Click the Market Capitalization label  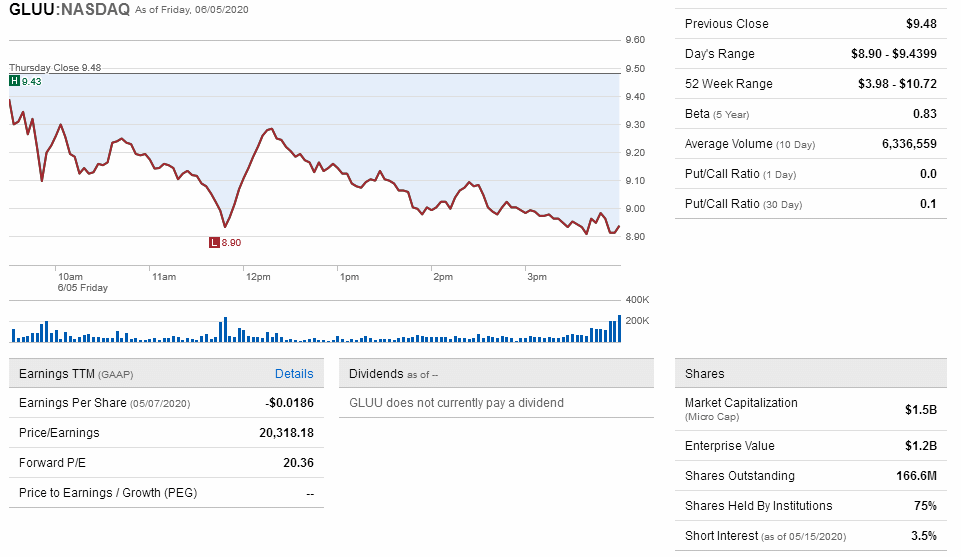coord(741,403)
